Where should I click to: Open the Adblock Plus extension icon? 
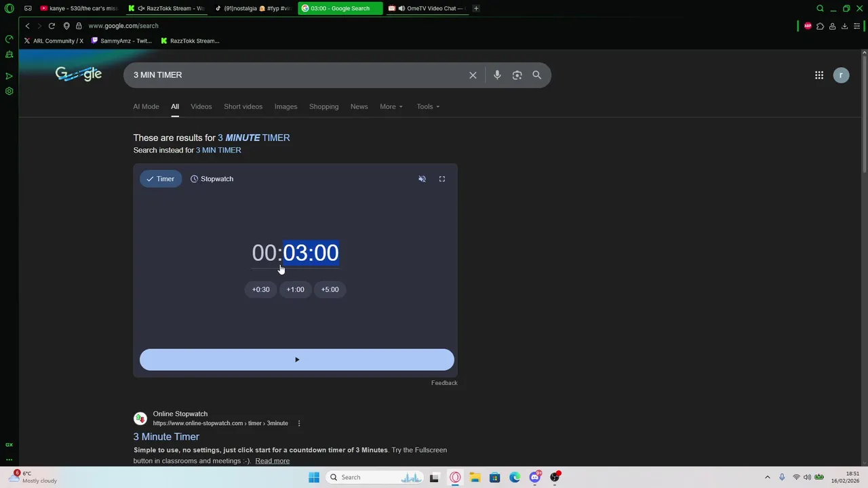(x=808, y=26)
